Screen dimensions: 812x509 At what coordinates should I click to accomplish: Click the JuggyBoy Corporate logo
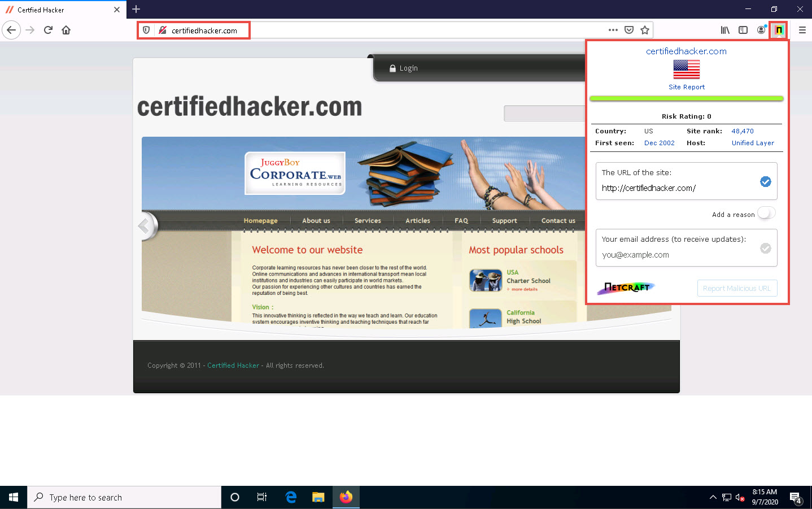click(295, 173)
